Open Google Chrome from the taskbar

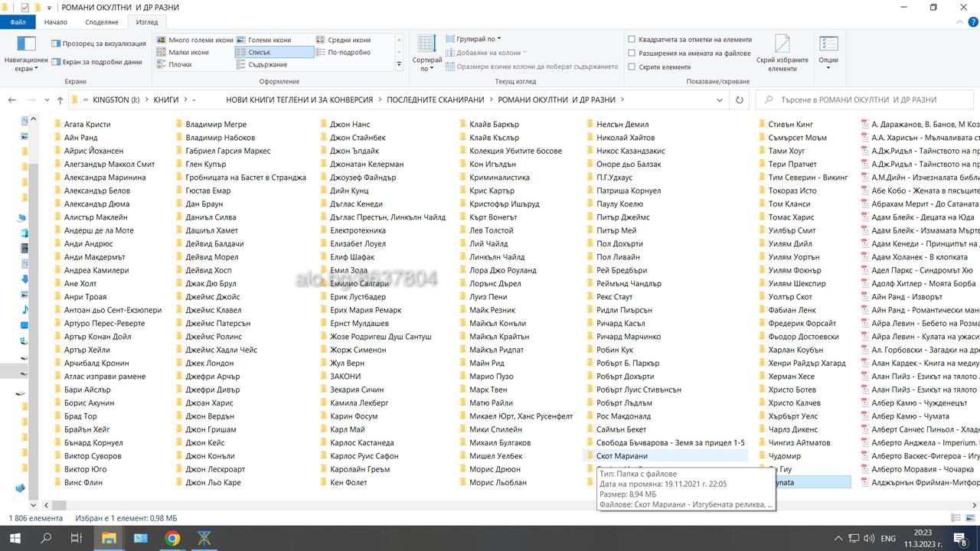point(172,539)
